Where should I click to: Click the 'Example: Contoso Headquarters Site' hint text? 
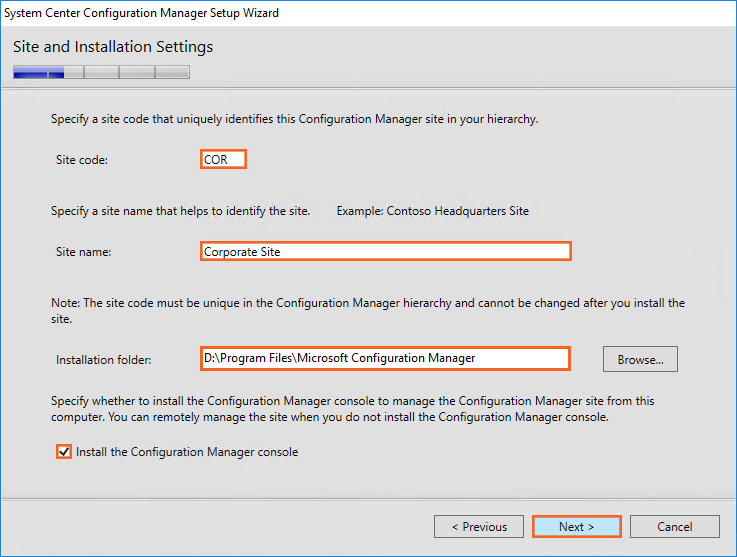[432, 211]
